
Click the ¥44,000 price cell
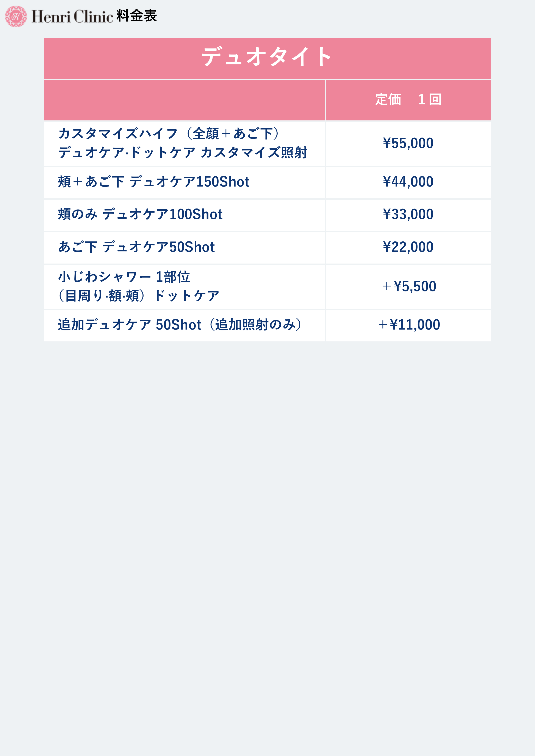click(x=408, y=182)
